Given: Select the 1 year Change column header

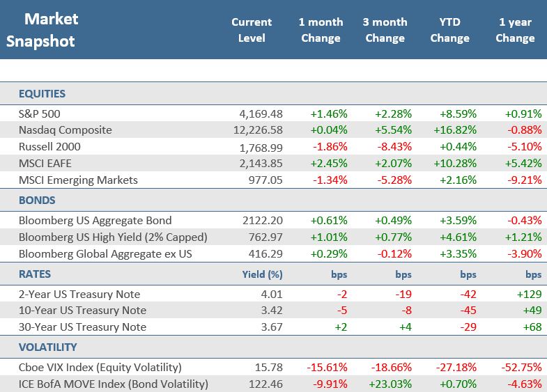Looking at the screenshot, I should [515, 30].
